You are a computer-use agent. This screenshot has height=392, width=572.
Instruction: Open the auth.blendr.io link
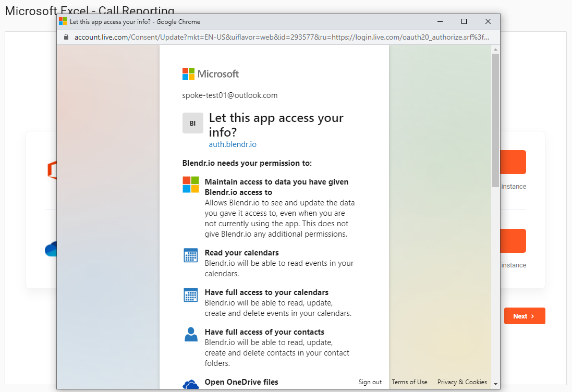[x=233, y=144]
